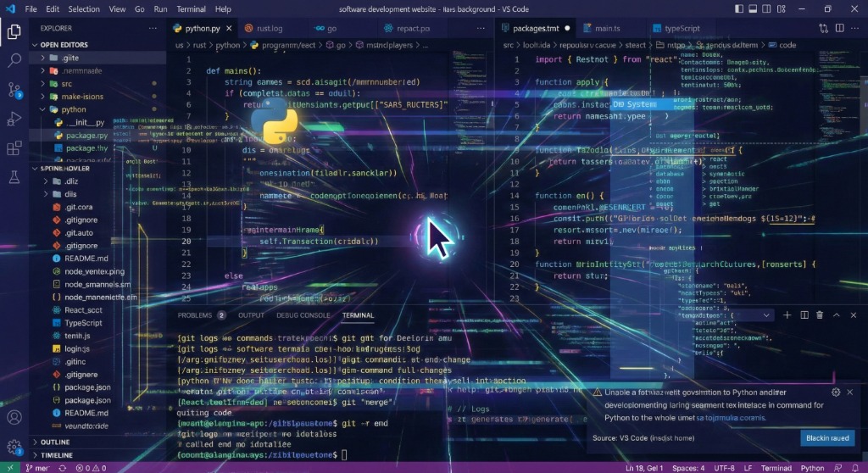Show the OUTPUT panel tab
868x473 pixels.
click(251, 315)
